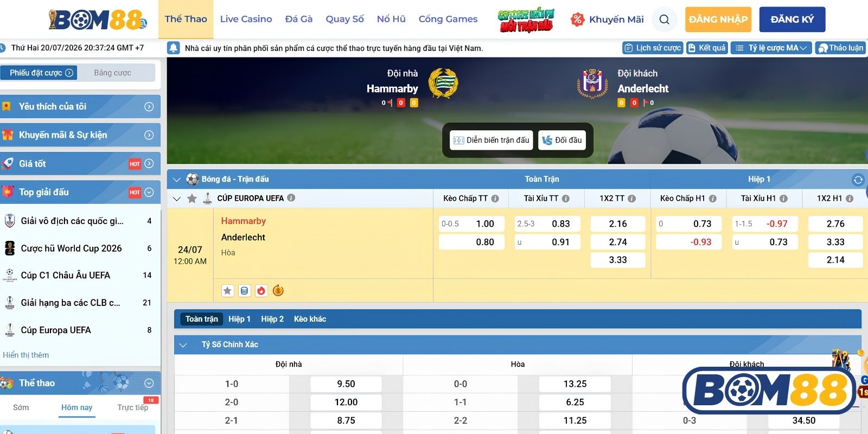This screenshot has width=868, height=434.
Task: Click info icon next to 1X2 H1
Action: point(850,199)
